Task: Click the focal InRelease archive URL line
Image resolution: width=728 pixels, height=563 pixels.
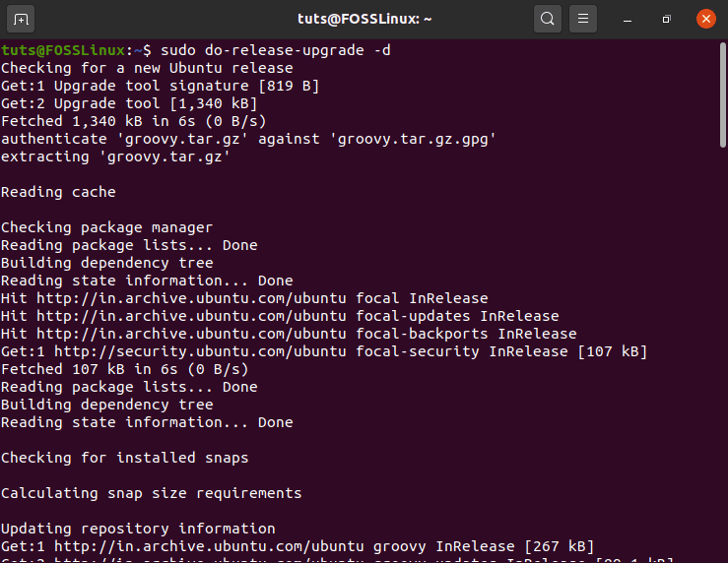Action: click(x=244, y=298)
